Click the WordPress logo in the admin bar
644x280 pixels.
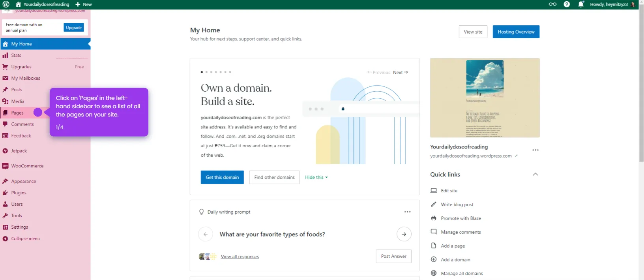pos(6,4)
